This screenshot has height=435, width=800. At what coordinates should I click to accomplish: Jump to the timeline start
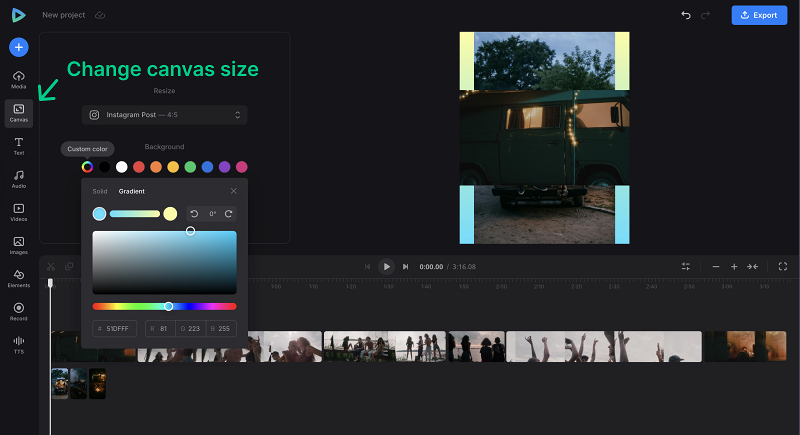367,267
